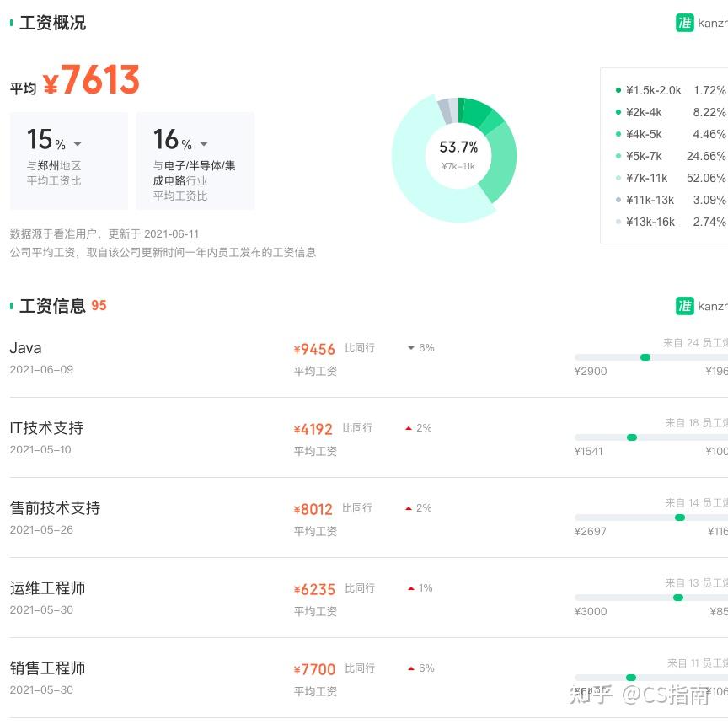Click the red up arrow for IT技术支持
Viewport: 728px width, 724px height.
point(409,428)
